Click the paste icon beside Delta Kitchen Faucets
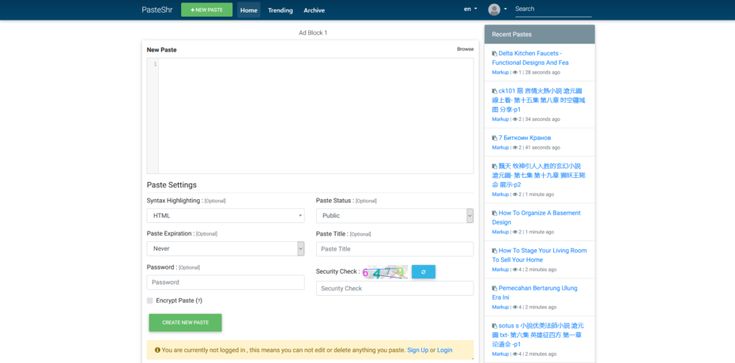735x363 pixels. click(495, 53)
